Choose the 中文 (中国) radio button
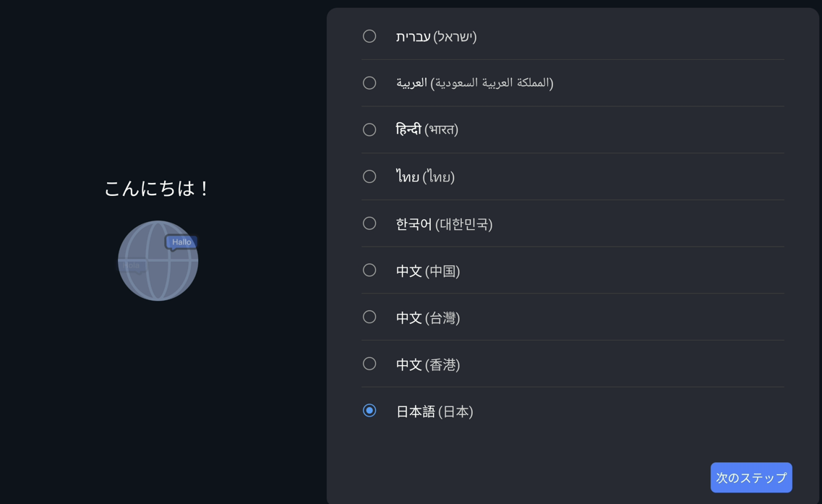The image size is (822, 504). coord(369,270)
